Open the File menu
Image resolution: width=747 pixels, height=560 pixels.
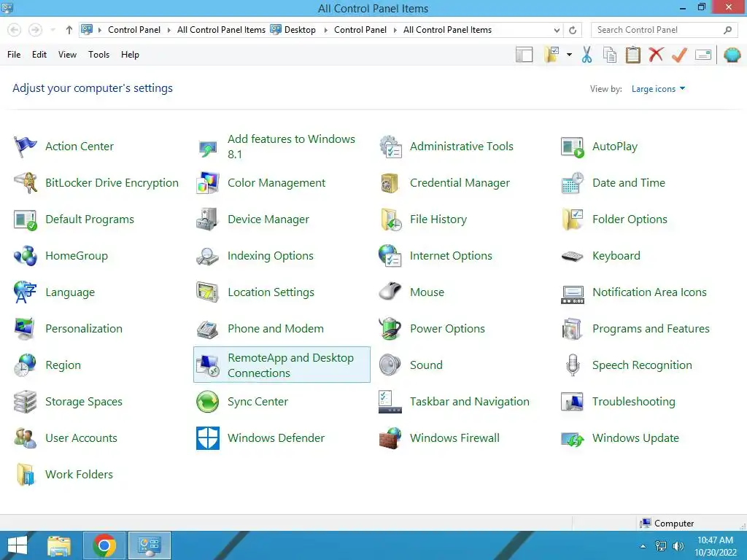14,55
